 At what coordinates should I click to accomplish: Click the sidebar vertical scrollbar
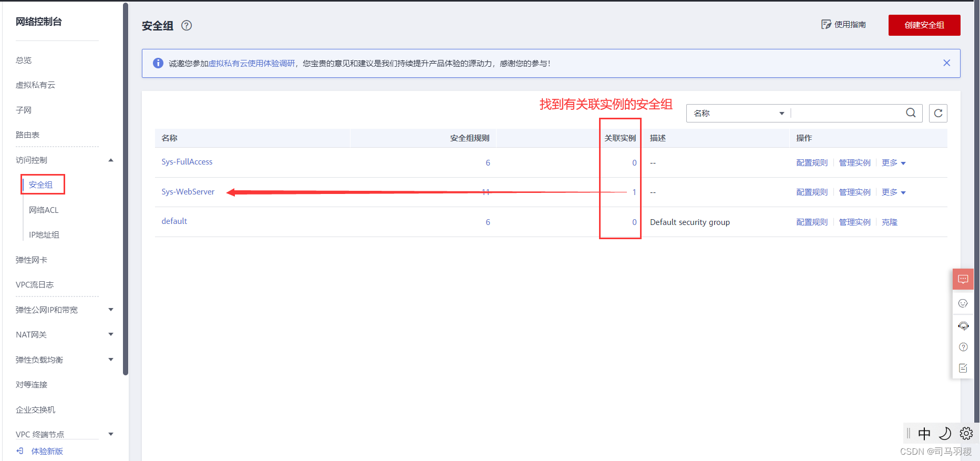click(126, 189)
